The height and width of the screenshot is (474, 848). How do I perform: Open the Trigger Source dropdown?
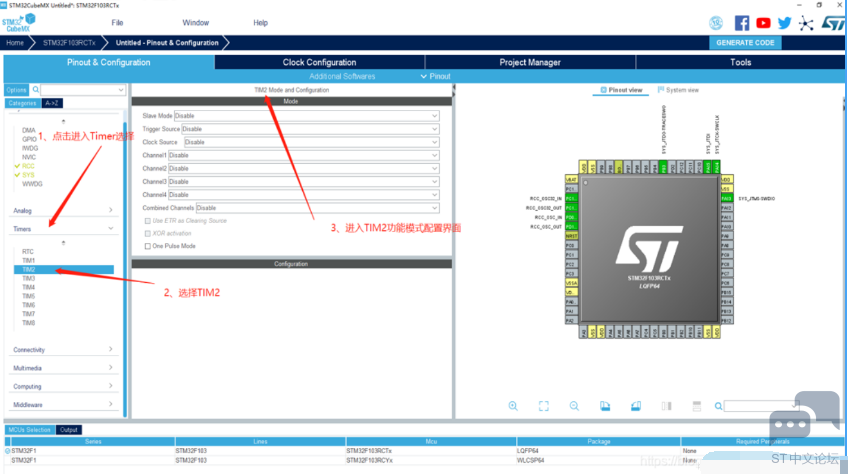[x=310, y=129]
